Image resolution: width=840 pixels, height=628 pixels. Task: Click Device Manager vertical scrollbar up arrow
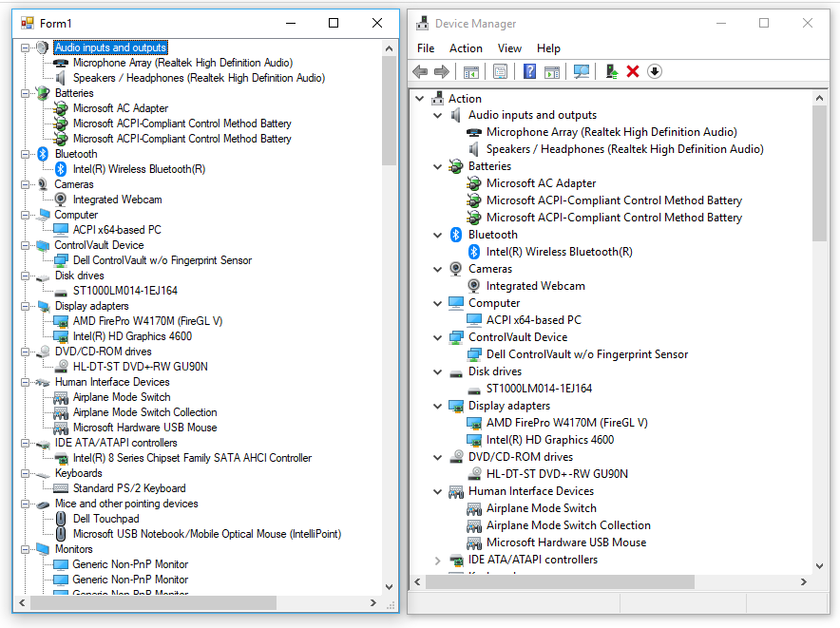pos(819,98)
